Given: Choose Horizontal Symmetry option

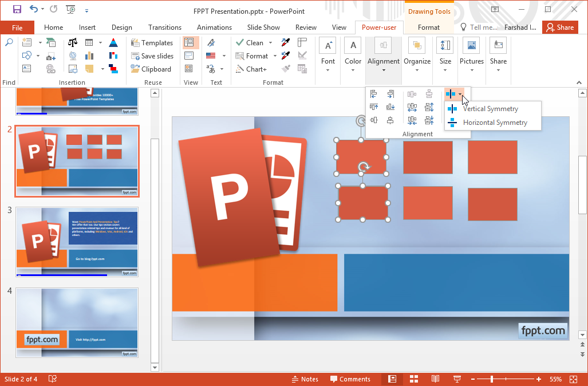Looking at the screenshot, I should (x=495, y=123).
